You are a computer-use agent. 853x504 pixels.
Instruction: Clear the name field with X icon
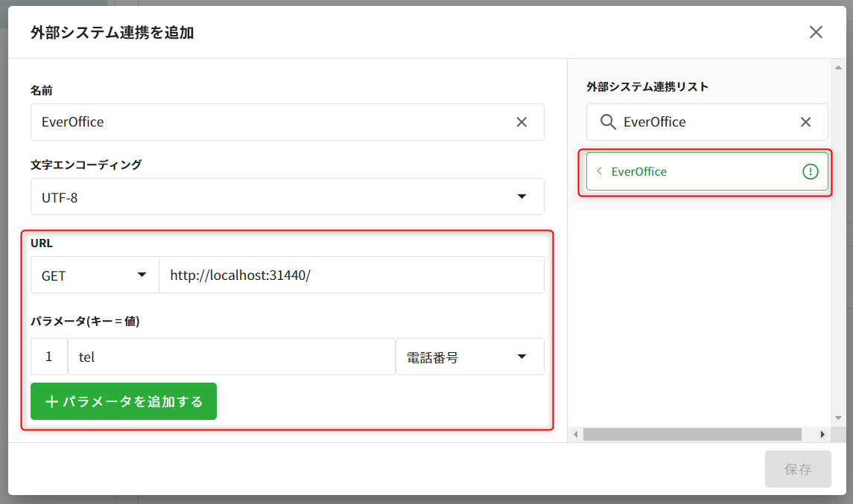coord(521,122)
